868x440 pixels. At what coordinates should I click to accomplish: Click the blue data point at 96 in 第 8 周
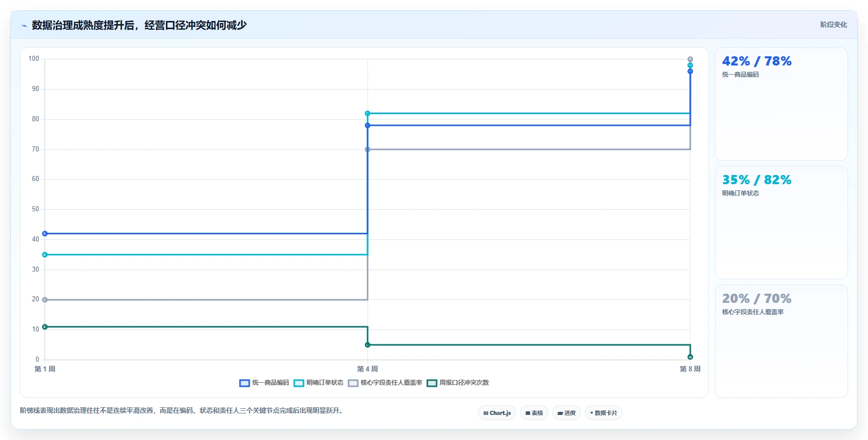pyautogui.click(x=690, y=72)
